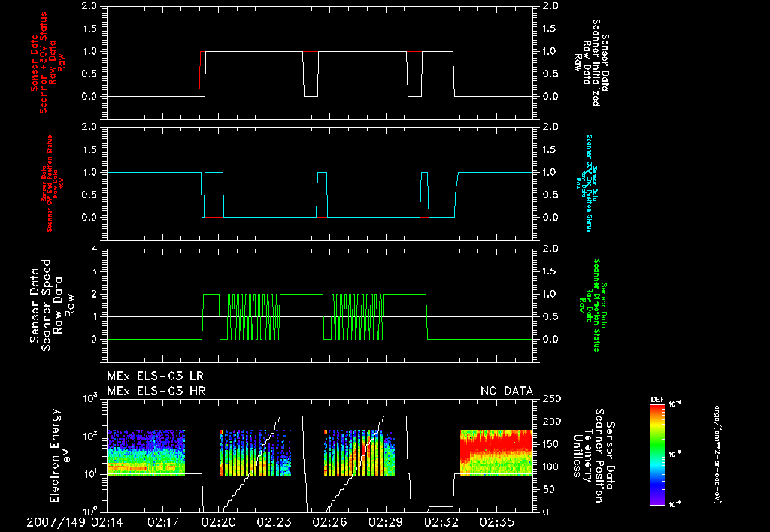The image size is (770, 532).
Task: Click the '200' tick on the position axis
Action: (551, 422)
